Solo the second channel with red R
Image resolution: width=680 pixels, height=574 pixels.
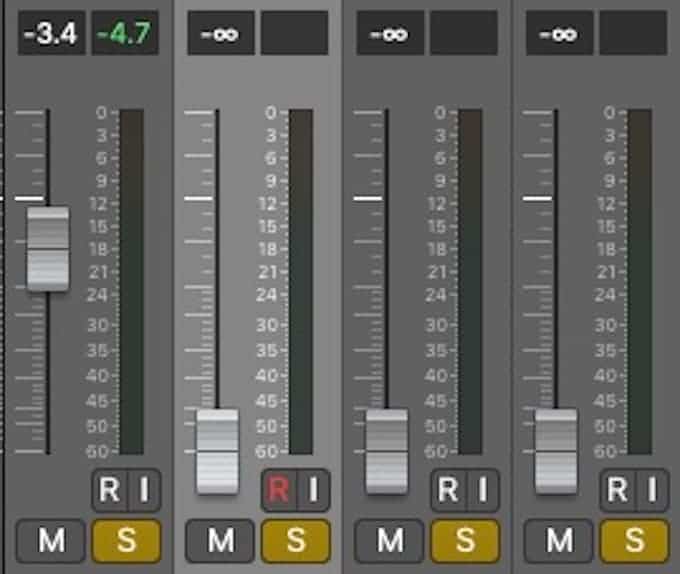tap(295, 541)
